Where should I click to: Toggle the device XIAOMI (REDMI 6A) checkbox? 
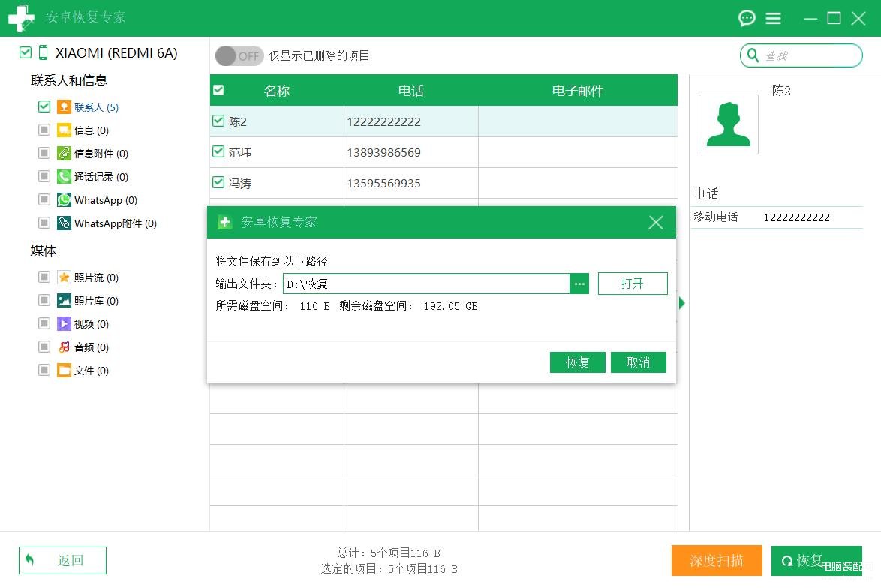point(26,52)
